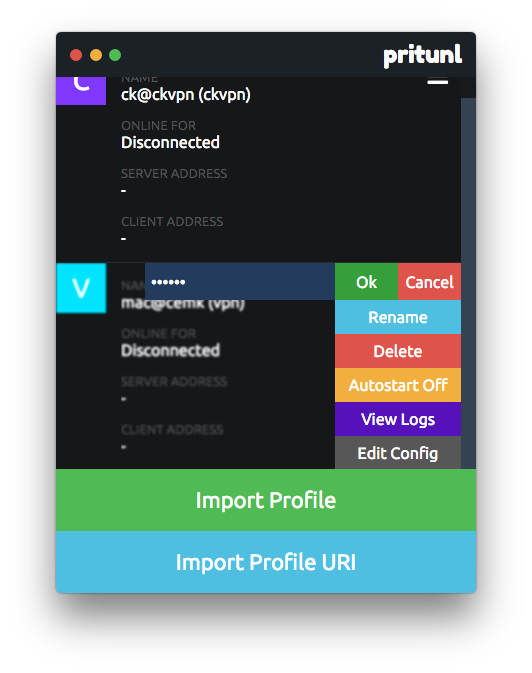Select Rename in the profile menu
This screenshot has height=673, width=532.
pos(398,317)
